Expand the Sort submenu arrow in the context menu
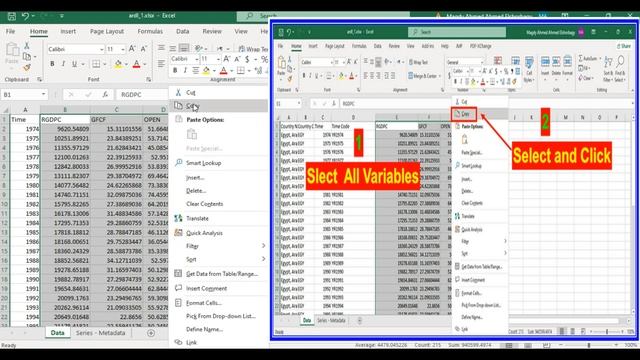Screen dimensions: 640x360 click(x=263, y=259)
